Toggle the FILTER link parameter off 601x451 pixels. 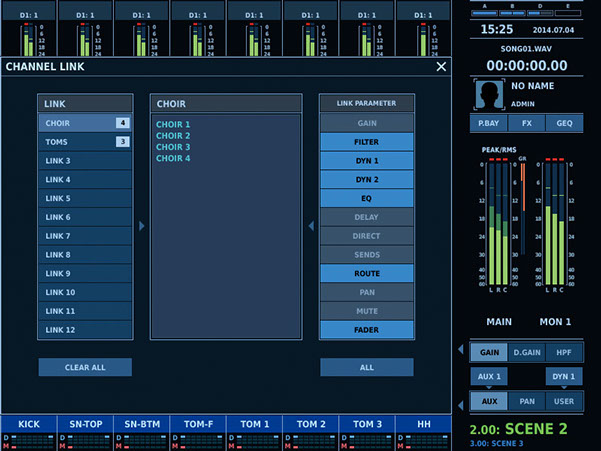tap(366, 142)
